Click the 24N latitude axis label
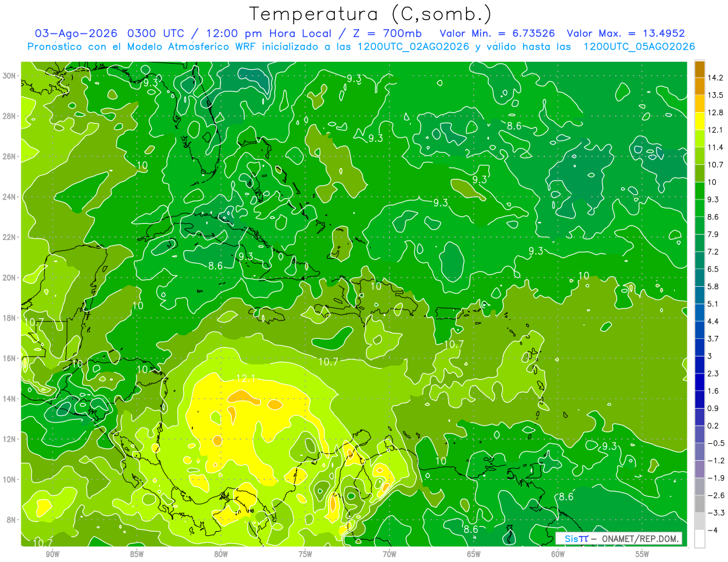This screenshot has height=562, width=728. (x=10, y=197)
